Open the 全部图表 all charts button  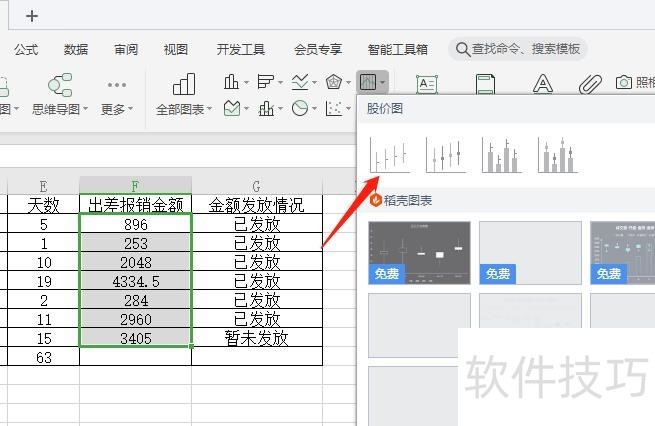pos(184,94)
